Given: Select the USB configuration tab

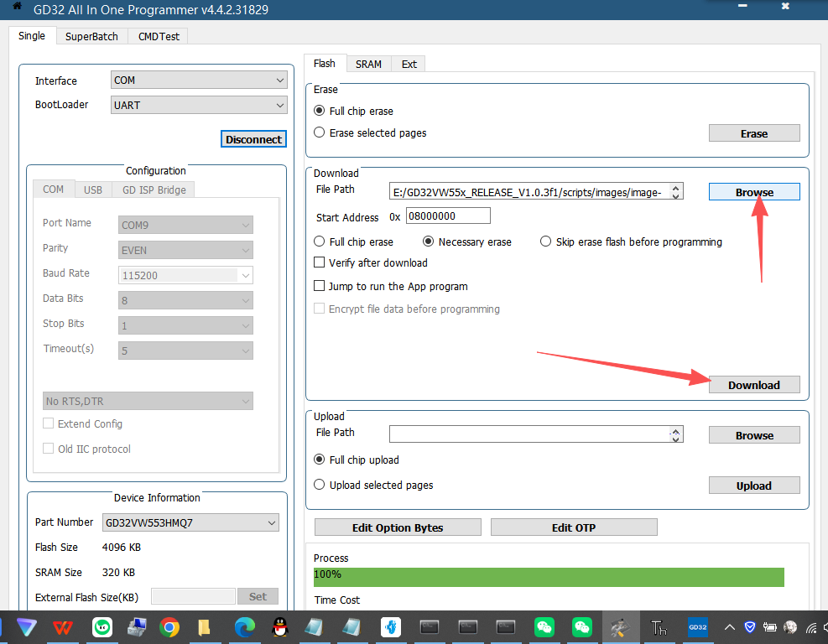Looking at the screenshot, I should 93,190.
